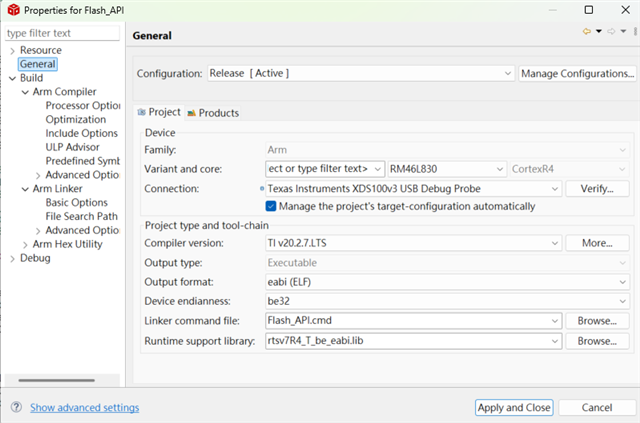Click the back navigation arrow icon

587,31
